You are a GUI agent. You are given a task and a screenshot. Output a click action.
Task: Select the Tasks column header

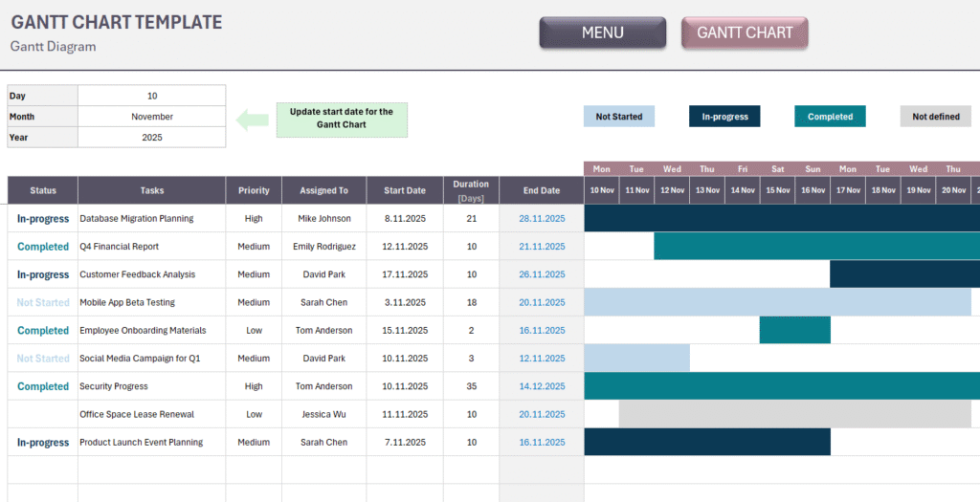tap(152, 190)
